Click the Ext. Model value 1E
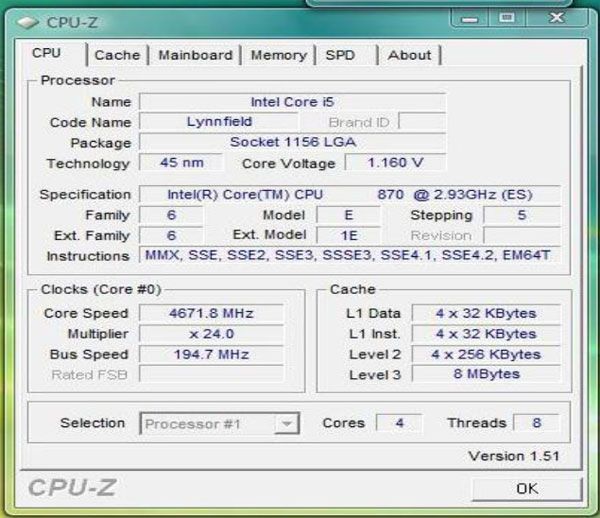This screenshot has height=518, width=600. coord(349,235)
